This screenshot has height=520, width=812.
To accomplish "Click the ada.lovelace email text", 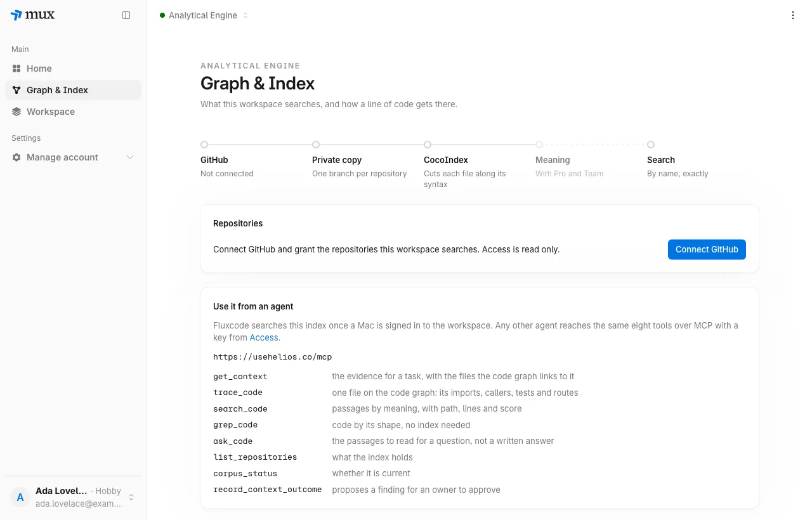I will tap(78, 504).
